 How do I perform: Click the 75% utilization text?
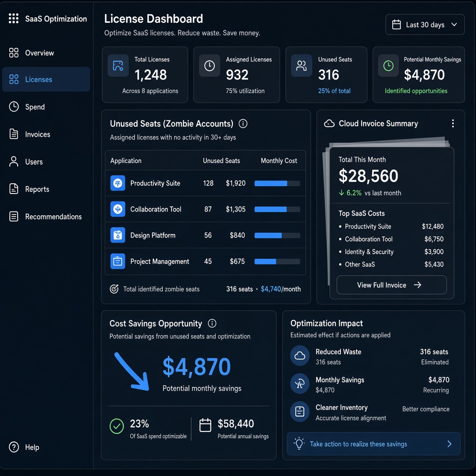(x=245, y=91)
